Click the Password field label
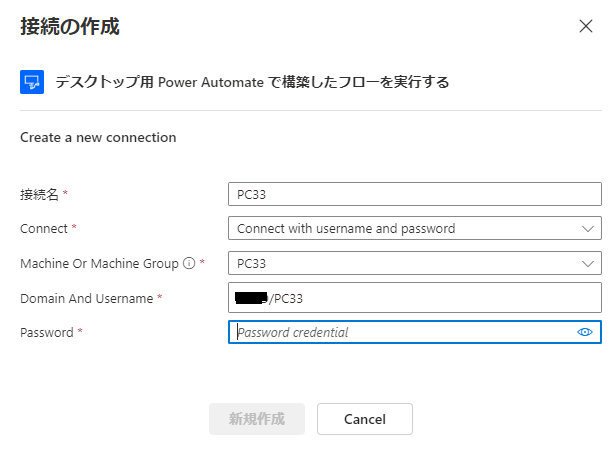The width and height of the screenshot is (616, 468). (46, 332)
